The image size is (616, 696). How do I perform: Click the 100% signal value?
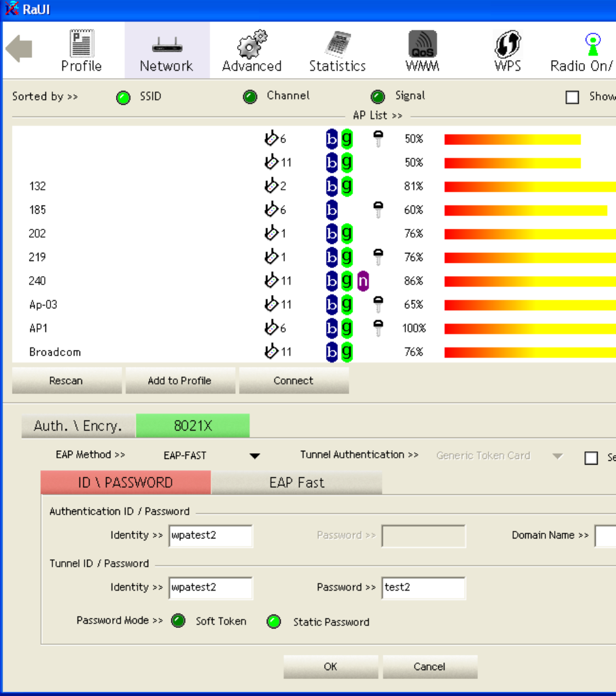pos(414,328)
